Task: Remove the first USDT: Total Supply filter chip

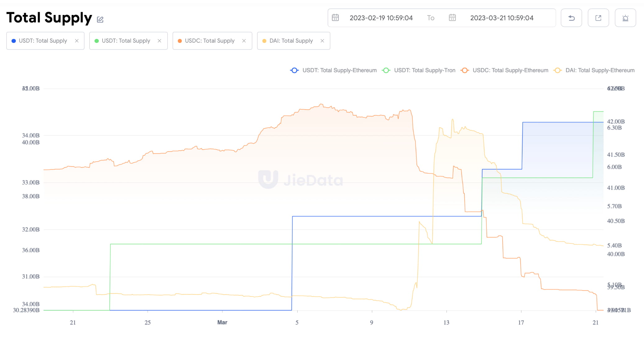Action: point(77,40)
